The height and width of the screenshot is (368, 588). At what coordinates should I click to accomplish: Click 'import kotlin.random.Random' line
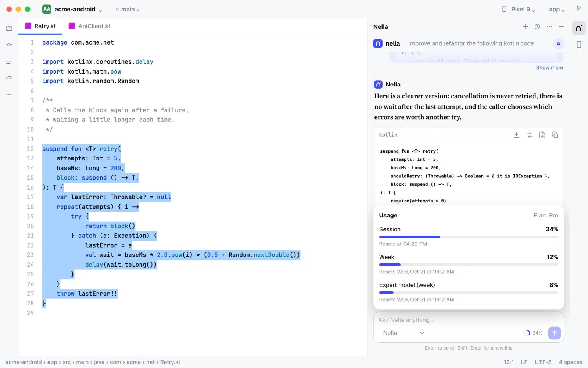[x=90, y=81]
